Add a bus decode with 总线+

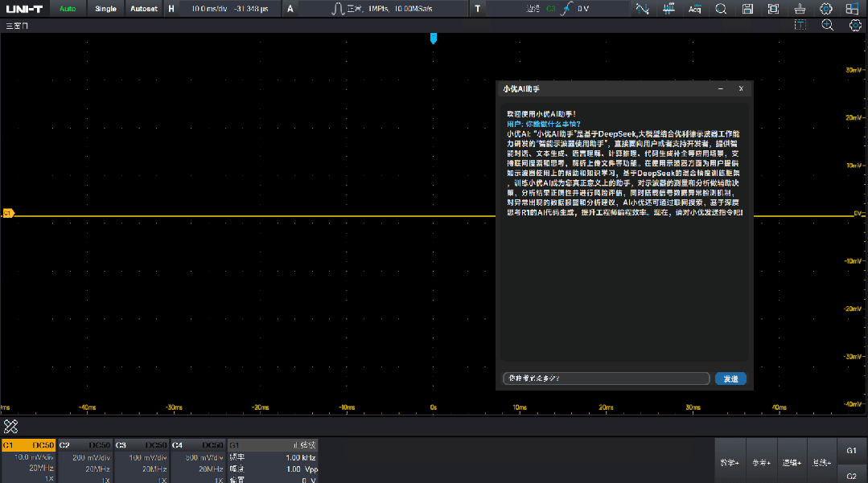[x=821, y=462]
